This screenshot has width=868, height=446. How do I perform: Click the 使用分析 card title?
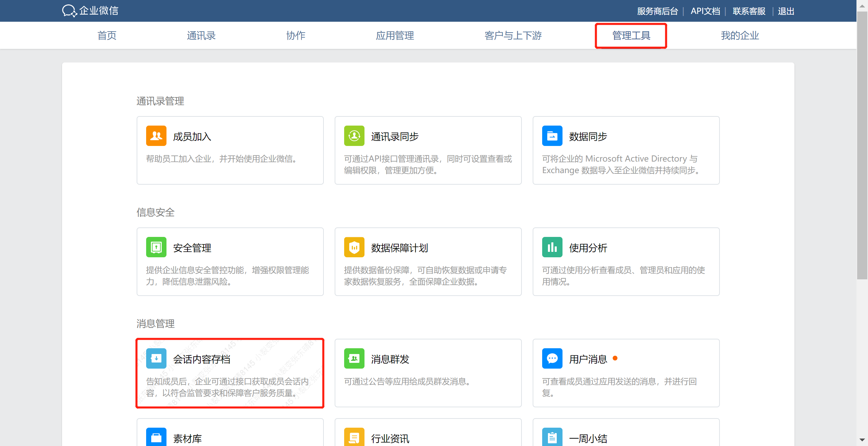[x=588, y=248]
